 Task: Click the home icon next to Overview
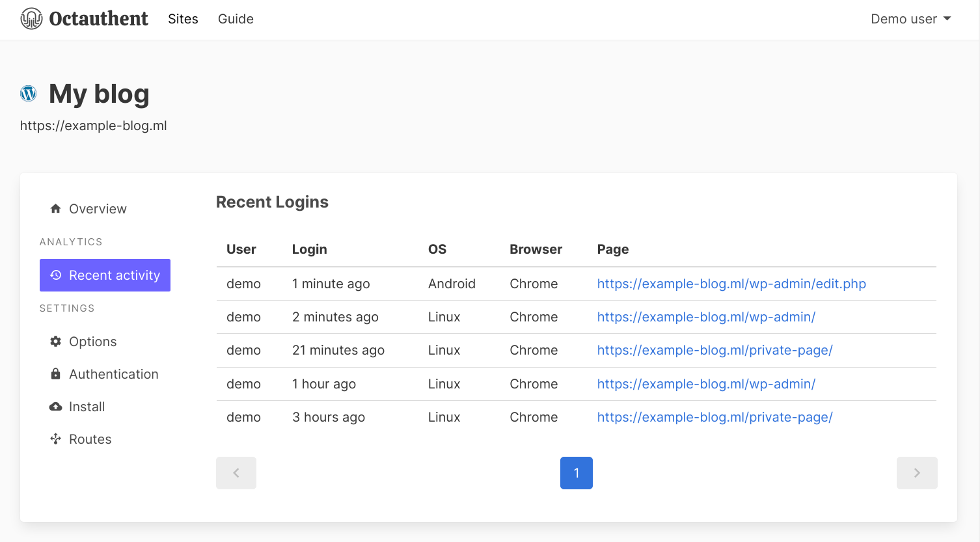pos(56,209)
